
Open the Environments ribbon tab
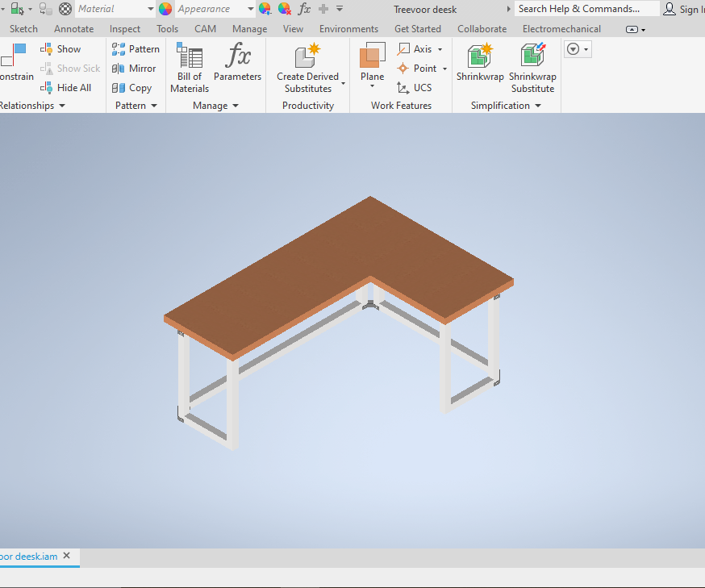(348, 28)
